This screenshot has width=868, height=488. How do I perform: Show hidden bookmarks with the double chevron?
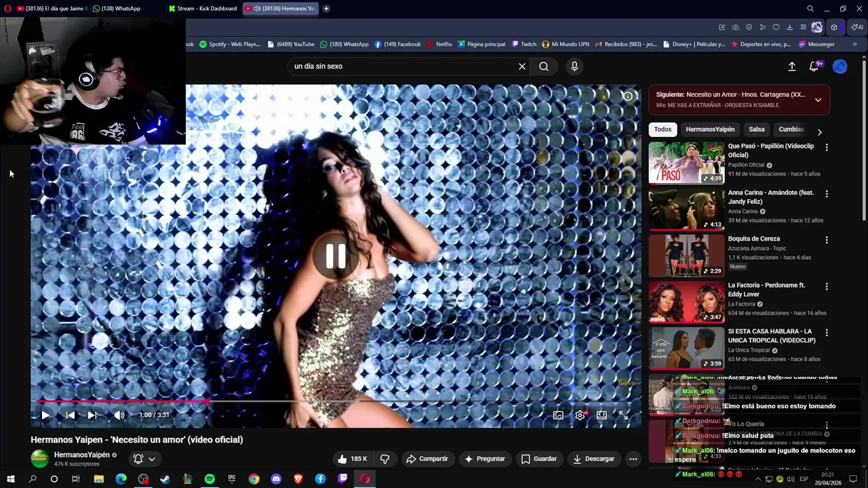tap(854, 44)
